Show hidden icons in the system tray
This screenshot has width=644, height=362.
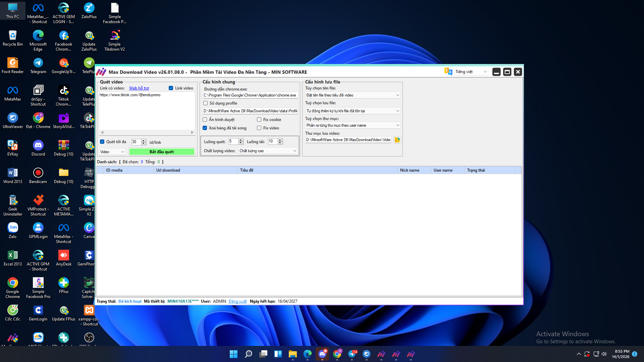tap(579, 354)
